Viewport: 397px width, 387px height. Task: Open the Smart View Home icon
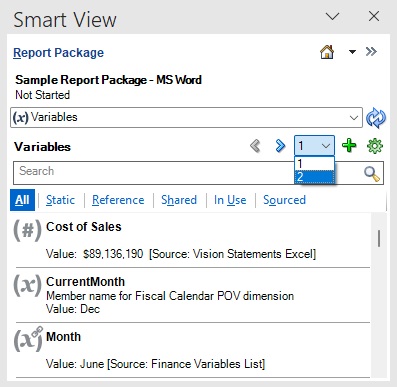pyautogui.click(x=327, y=52)
